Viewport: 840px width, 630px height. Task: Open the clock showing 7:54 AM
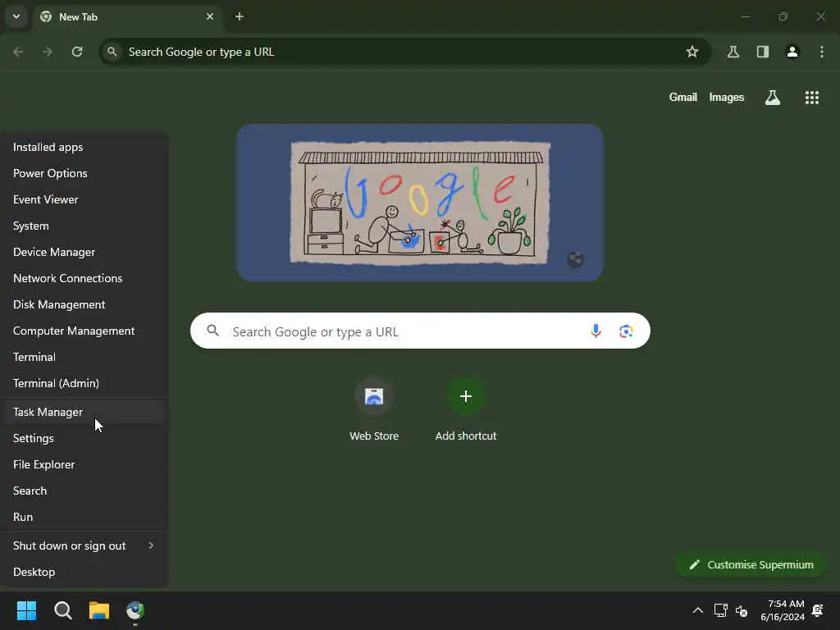pos(783,610)
